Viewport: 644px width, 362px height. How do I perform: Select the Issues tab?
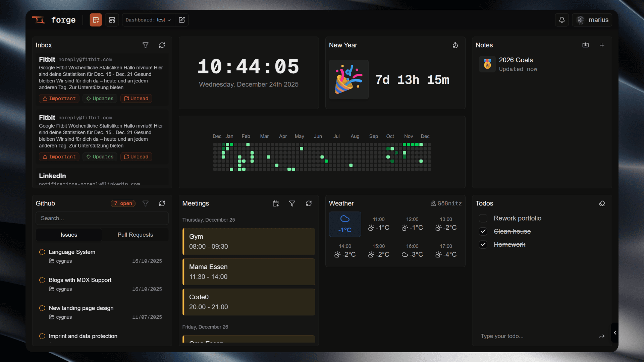click(x=69, y=235)
